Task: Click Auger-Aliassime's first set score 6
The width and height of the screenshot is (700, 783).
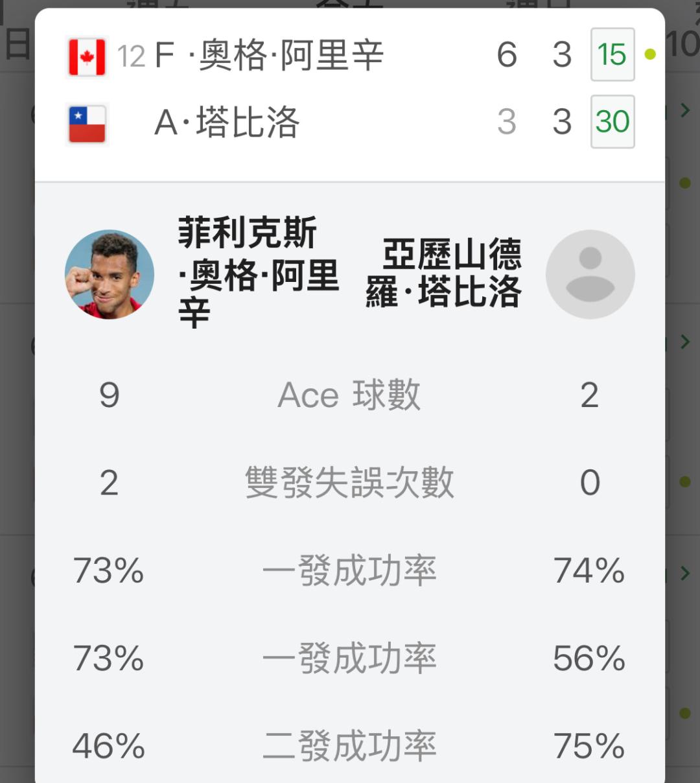Action: coord(507,55)
